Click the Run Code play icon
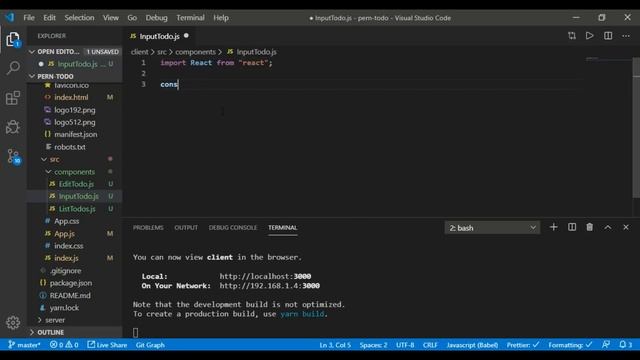Image resolution: width=640 pixels, height=360 pixels. (x=589, y=36)
